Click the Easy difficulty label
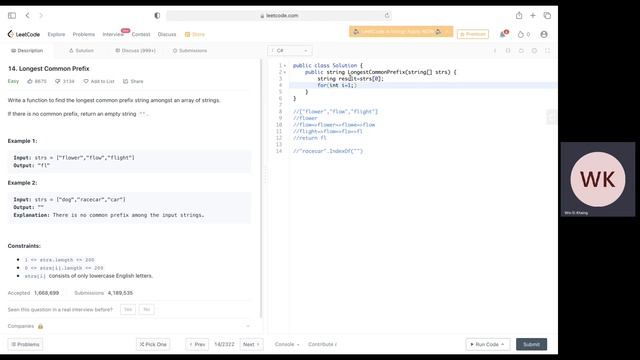This screenshot has height=360, width=640. 13,81
